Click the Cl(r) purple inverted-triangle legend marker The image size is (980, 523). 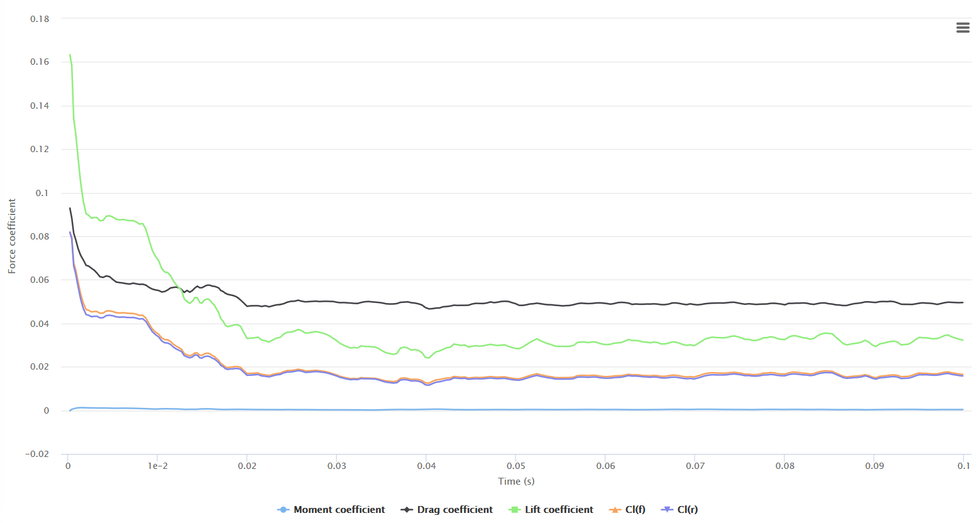point(667,510)
